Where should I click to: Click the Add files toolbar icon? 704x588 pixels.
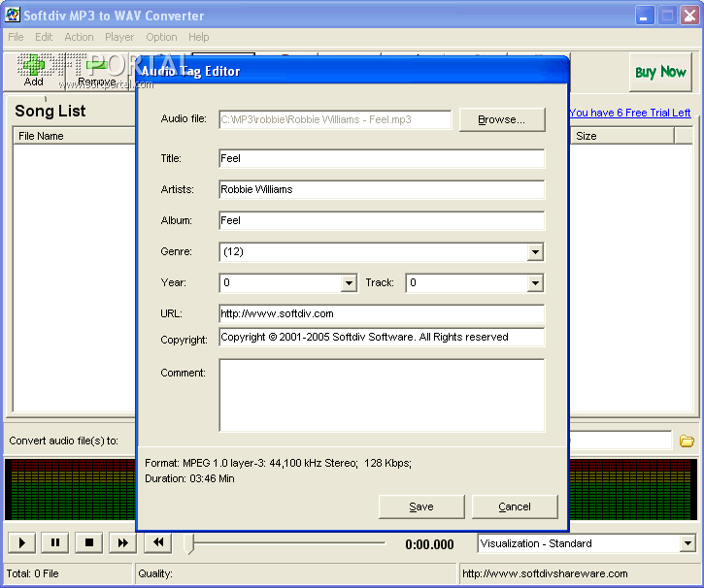click(34, 71)
